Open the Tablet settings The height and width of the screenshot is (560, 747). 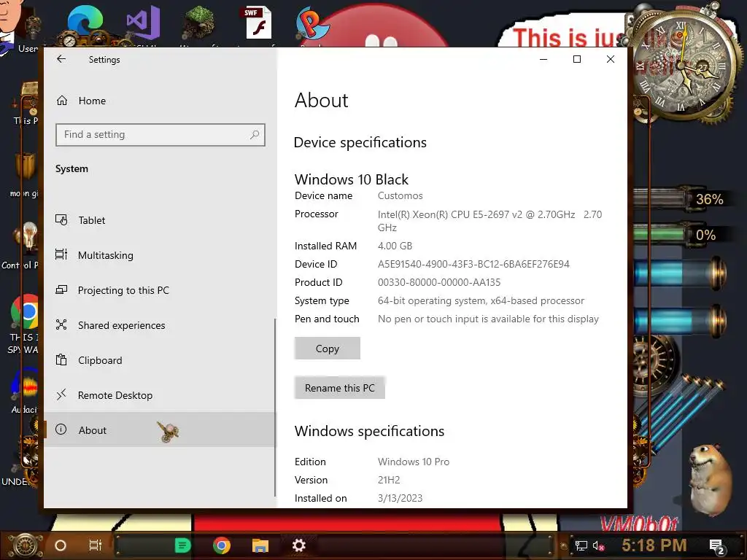point(160,220)
